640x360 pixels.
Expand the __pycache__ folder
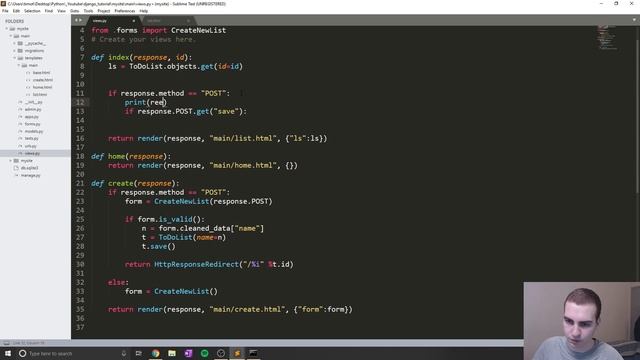pos(14,43)
